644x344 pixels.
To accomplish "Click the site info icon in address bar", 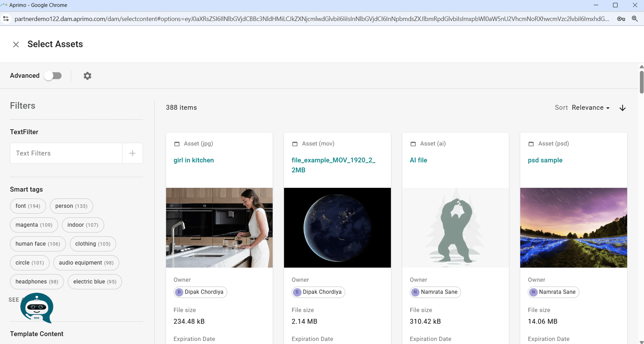I will 6,19.
